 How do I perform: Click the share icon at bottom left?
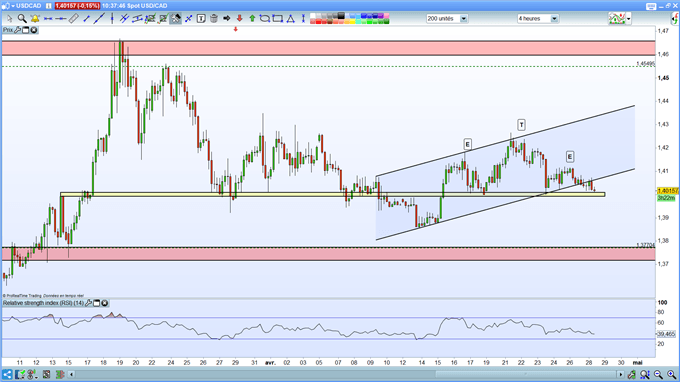pyautogui.click(x=7, y=374)
